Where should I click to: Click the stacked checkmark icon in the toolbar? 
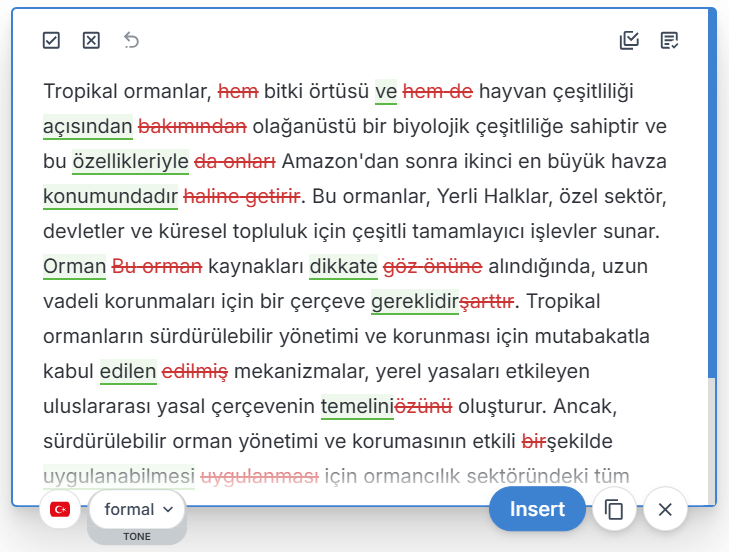click(x=629, y=40)
